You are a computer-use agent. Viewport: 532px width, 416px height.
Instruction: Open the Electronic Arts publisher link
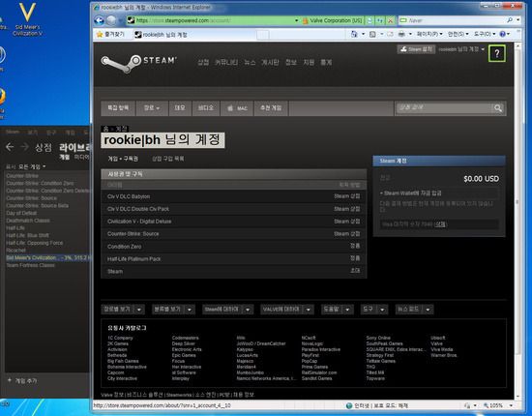(x=187, y=349)
